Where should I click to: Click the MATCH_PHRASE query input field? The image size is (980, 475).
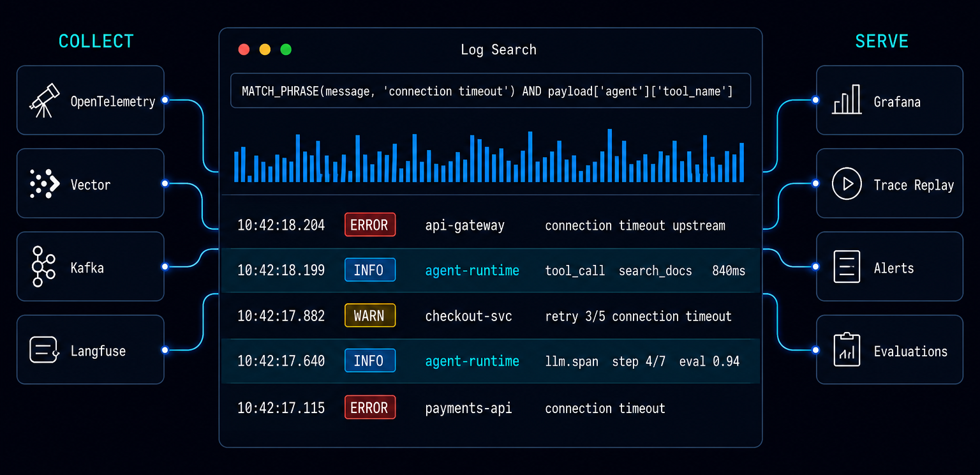(491, 91)
